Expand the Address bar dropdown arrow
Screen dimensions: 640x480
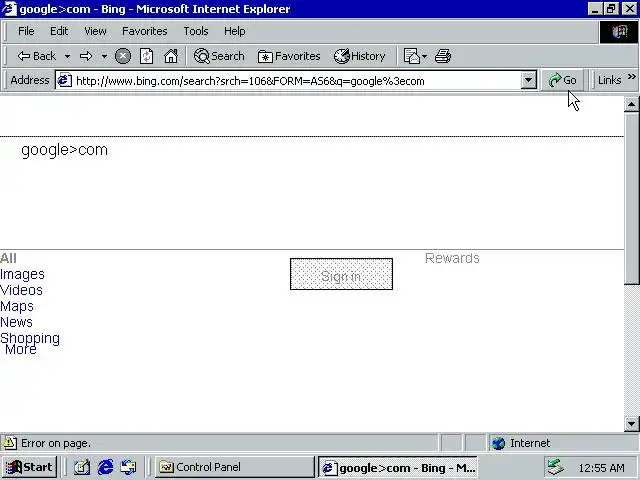[x=528, y=80]
